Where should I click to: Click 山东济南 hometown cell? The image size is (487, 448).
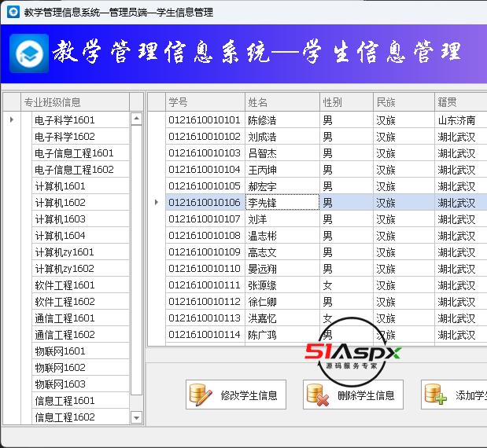point(461,119)
